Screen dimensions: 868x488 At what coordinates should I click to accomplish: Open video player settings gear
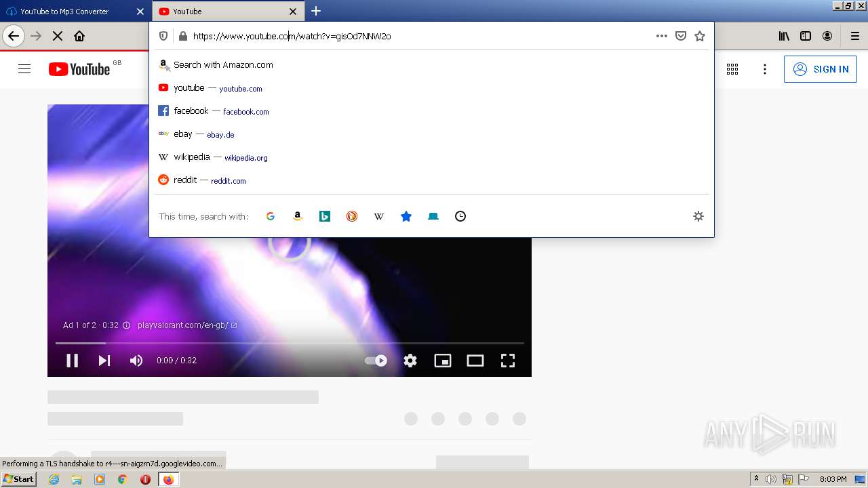coord(410,361)
